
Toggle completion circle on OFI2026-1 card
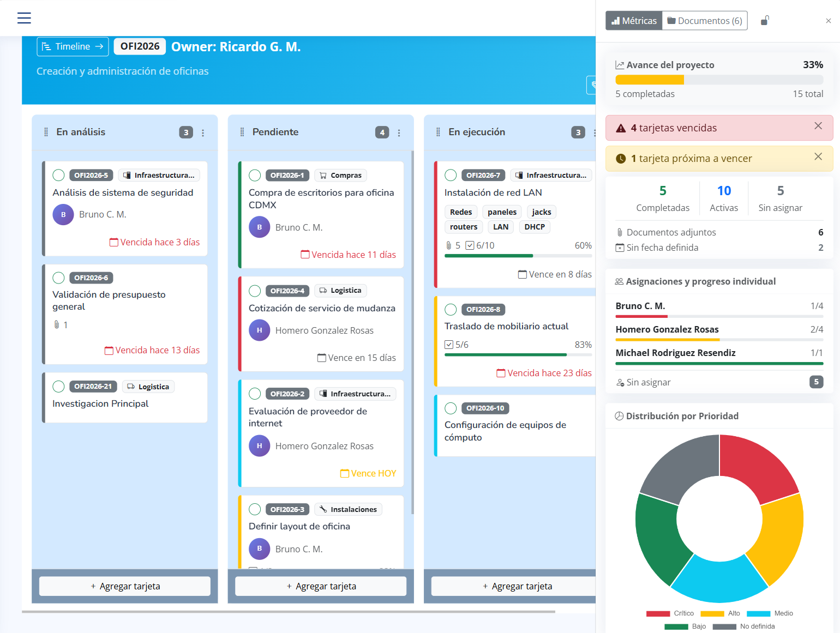click(255, 175)
